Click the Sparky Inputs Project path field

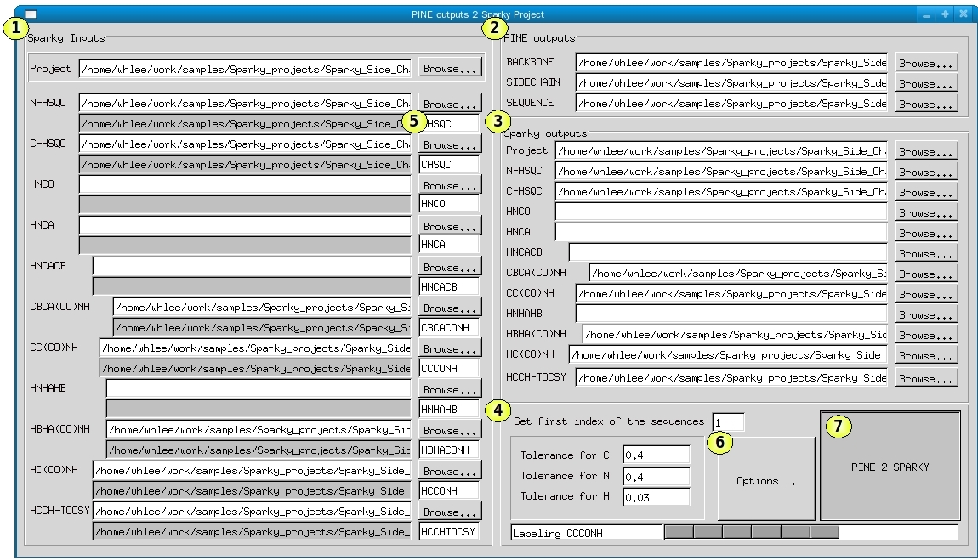point(245,69)
